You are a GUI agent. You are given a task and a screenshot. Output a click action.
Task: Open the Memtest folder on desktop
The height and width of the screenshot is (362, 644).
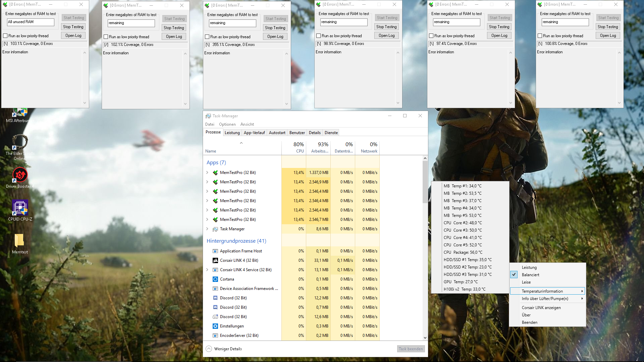(x=19, y=241)
